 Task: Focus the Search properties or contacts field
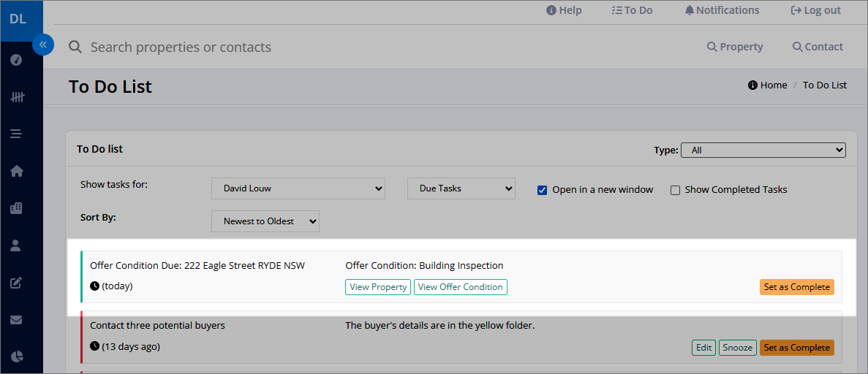pos(181,47)
